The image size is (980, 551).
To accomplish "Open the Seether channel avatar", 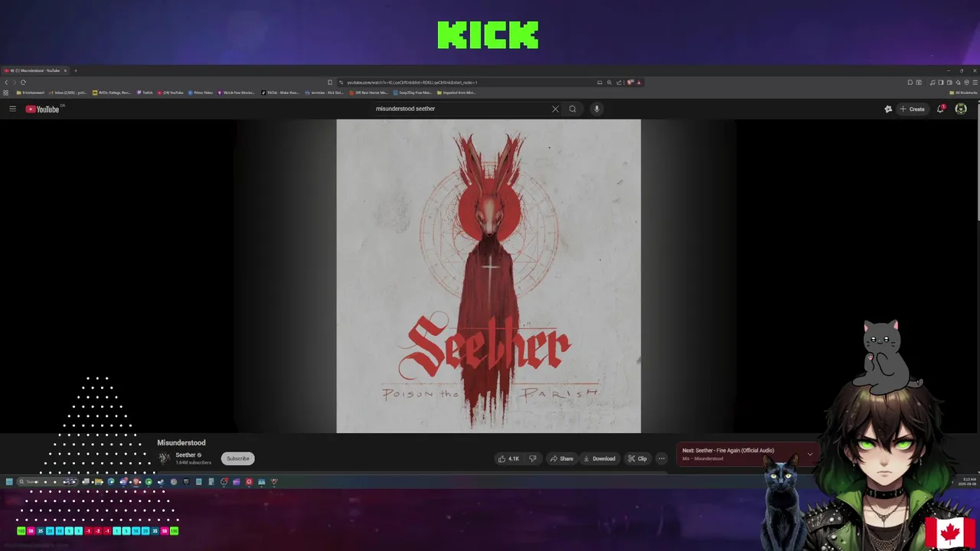I will point(164,458).
